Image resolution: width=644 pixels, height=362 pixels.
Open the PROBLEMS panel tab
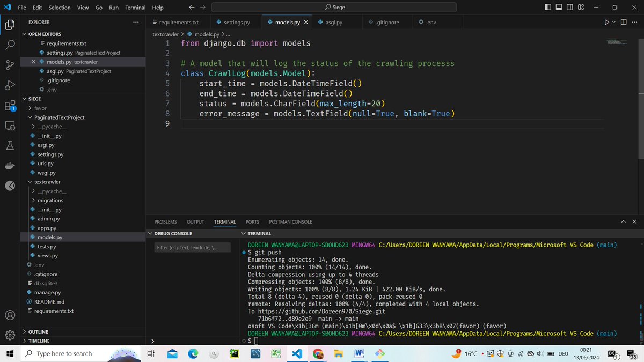165,221
